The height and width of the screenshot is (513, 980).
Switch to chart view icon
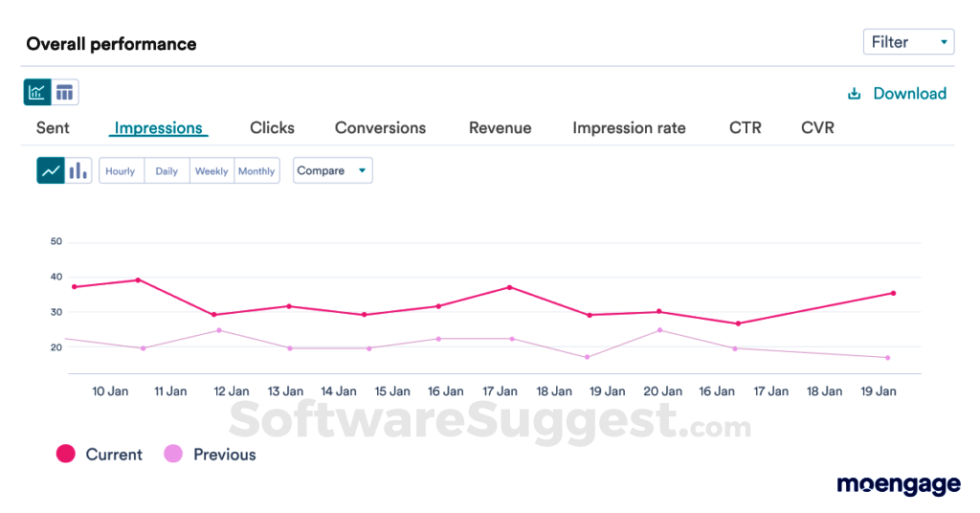point(37,93)
